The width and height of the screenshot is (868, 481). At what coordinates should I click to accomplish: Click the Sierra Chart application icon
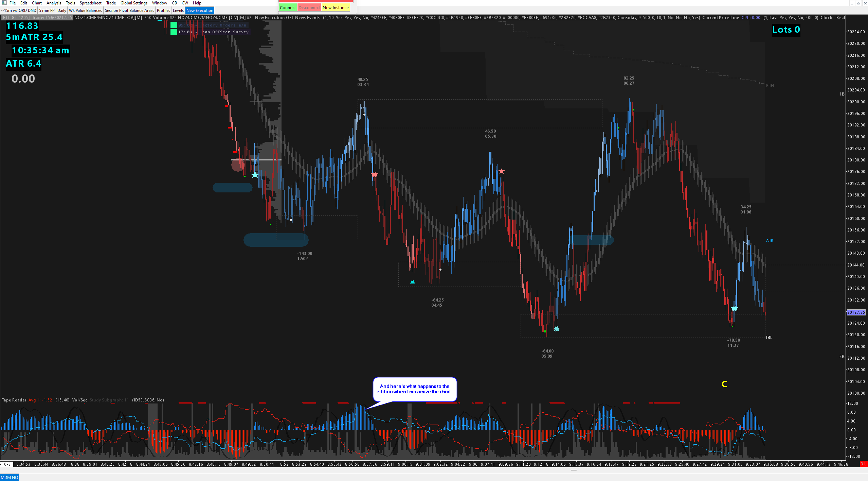click(4, 3)
